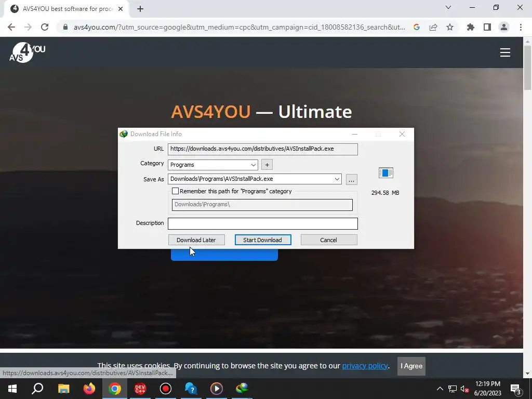The image size is (532, 399).
Task: Enable Remember this path for Programs category
Action: coord(176,191)
